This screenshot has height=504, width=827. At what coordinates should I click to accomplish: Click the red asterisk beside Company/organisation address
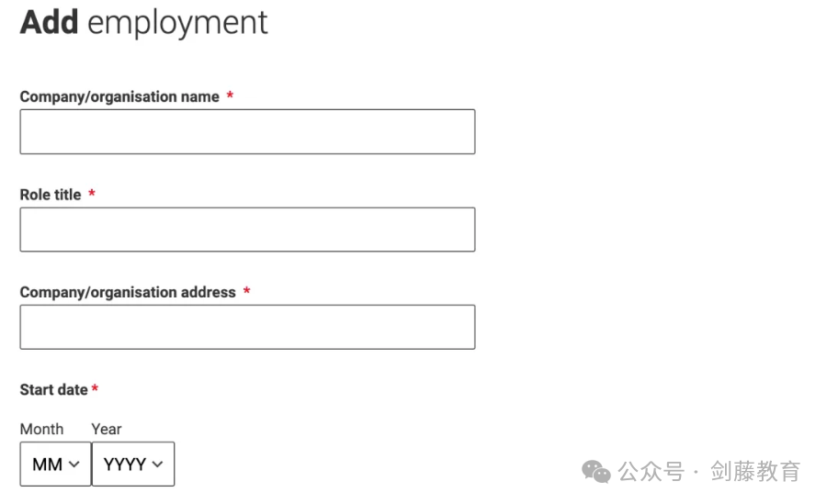click(x=246, y=290)
